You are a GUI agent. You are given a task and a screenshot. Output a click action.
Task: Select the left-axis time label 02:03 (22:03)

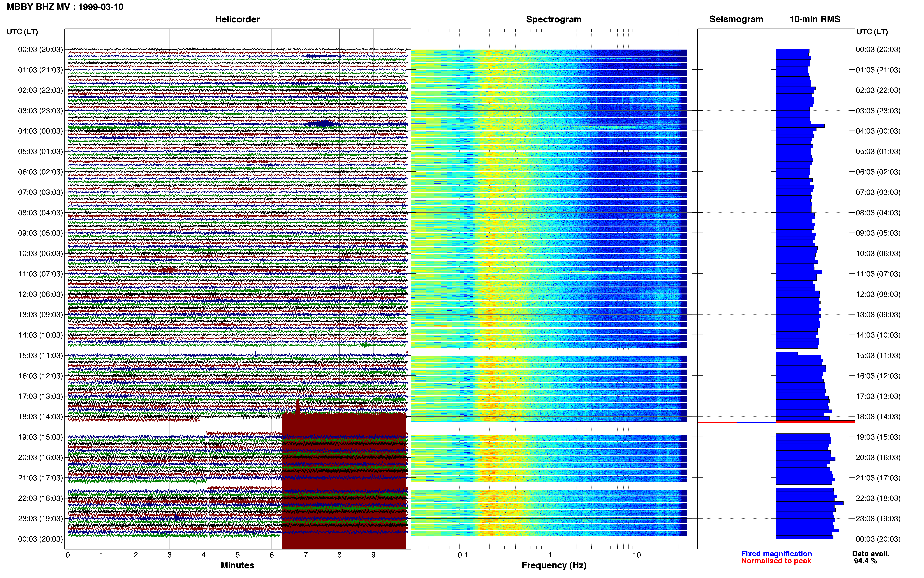click(41, 90)
